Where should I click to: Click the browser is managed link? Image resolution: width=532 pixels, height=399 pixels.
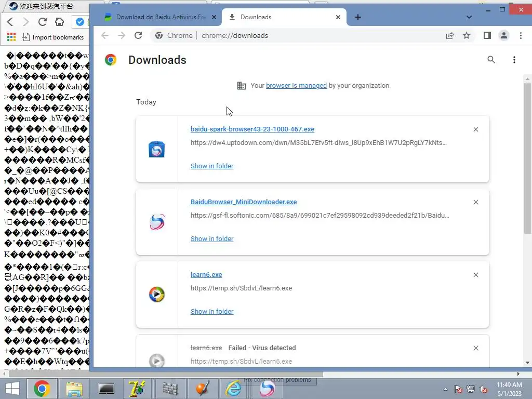[296, 86]
